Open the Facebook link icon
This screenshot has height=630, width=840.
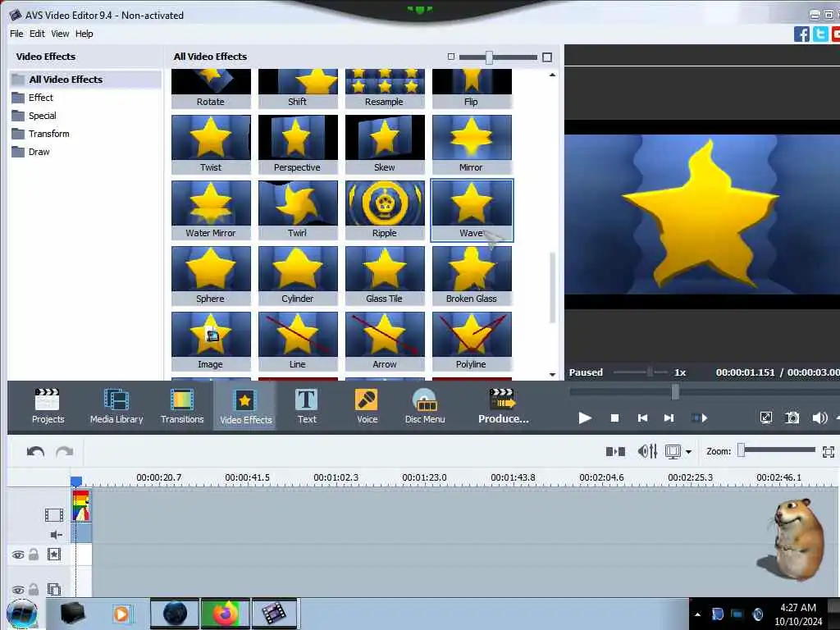point(801,34)
